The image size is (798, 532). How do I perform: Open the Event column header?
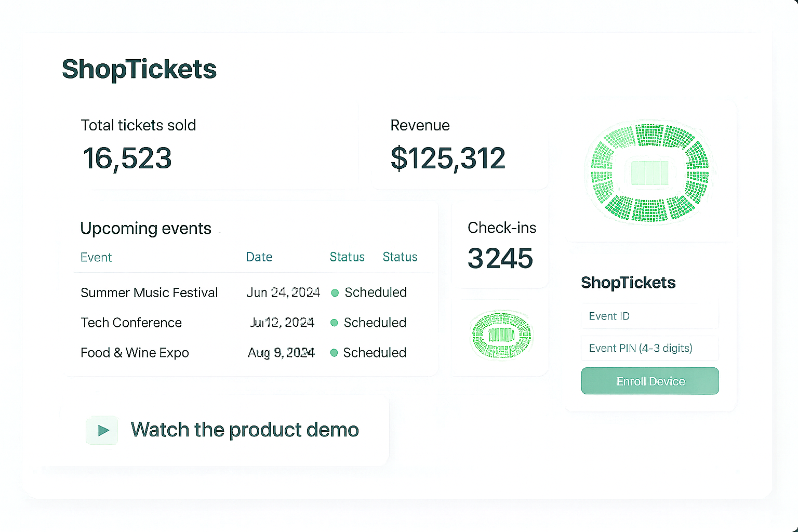click(96, 257)
